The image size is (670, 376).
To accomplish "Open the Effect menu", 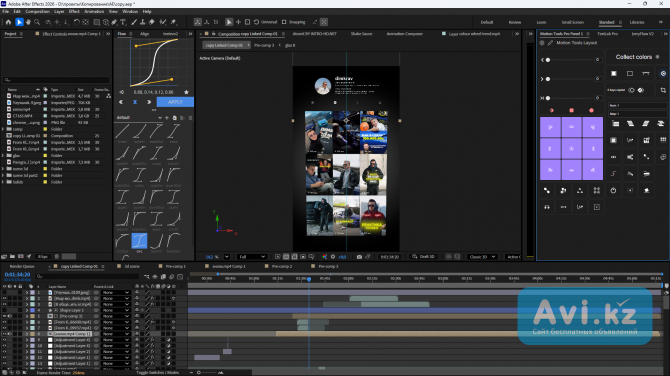I will (74, 12).
